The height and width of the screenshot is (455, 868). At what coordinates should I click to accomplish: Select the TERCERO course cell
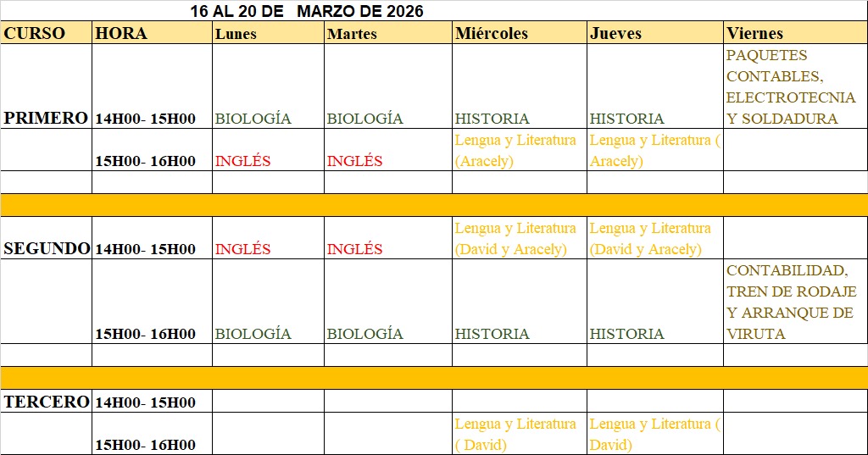pyautogui.click(x=47, y=402)
